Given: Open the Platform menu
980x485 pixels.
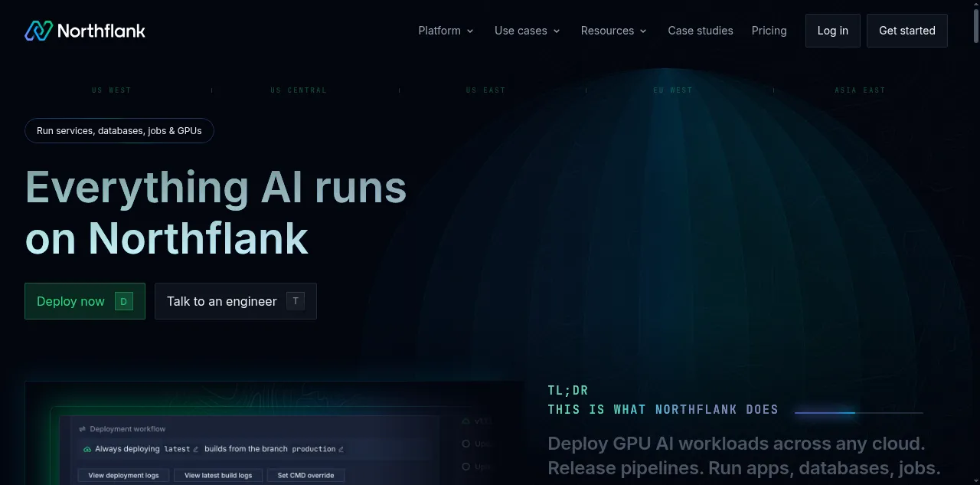Looking at the screenshot, I should (x=446, y=31).
